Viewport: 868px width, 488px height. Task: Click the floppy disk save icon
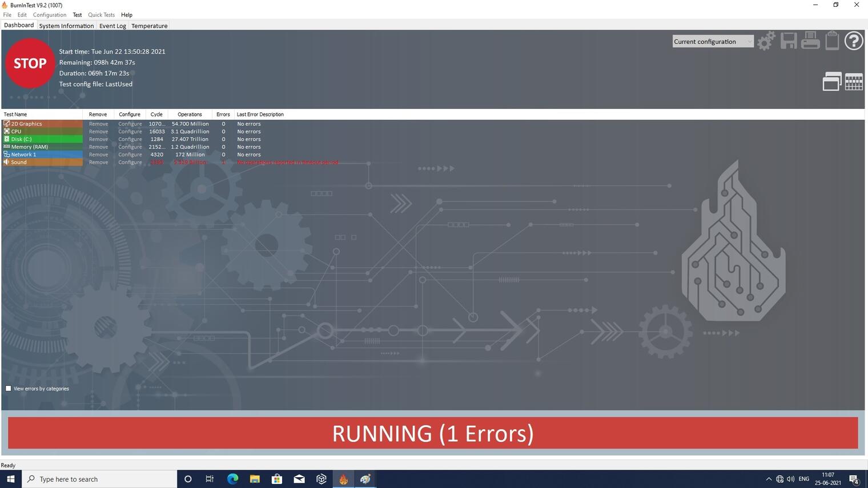[x=789, y=41]
